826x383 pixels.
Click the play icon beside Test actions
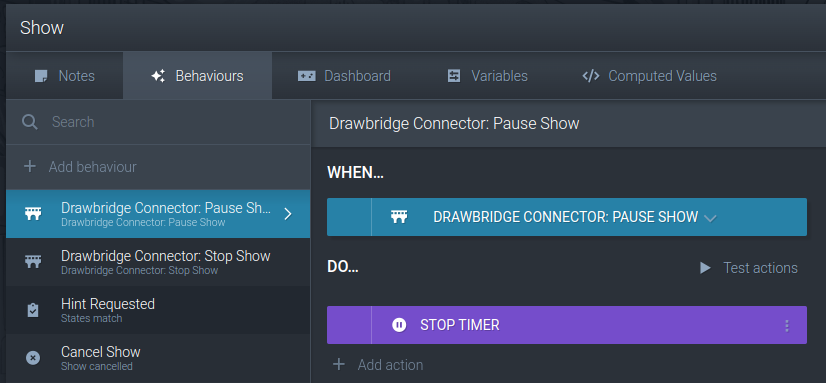click(705, 268)
